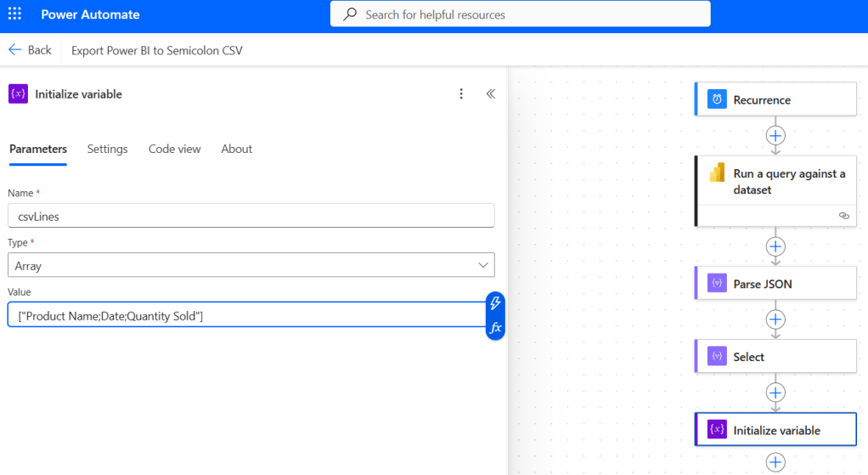Click the Select action icon
Viewport: 868px width, 475px height.
point(717,357)
